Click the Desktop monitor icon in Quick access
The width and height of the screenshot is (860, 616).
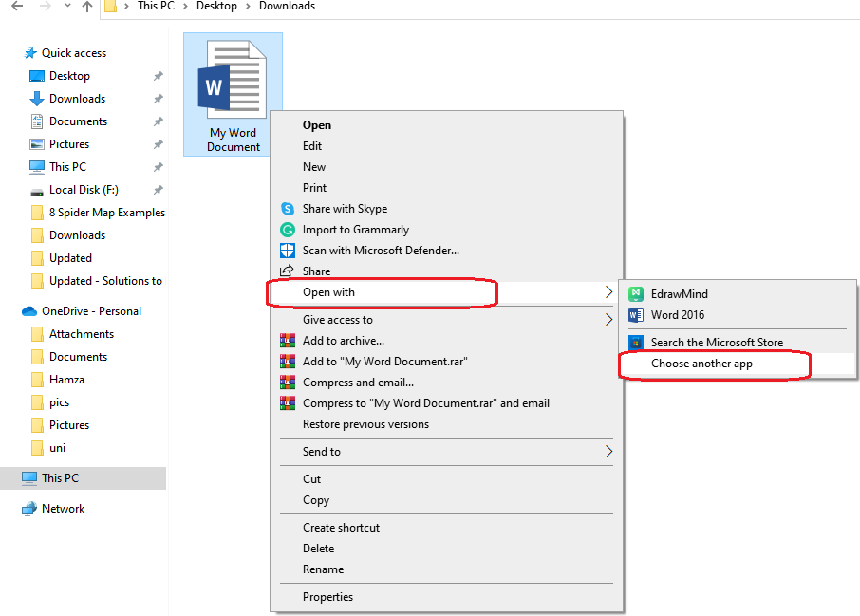coord(37,76)
